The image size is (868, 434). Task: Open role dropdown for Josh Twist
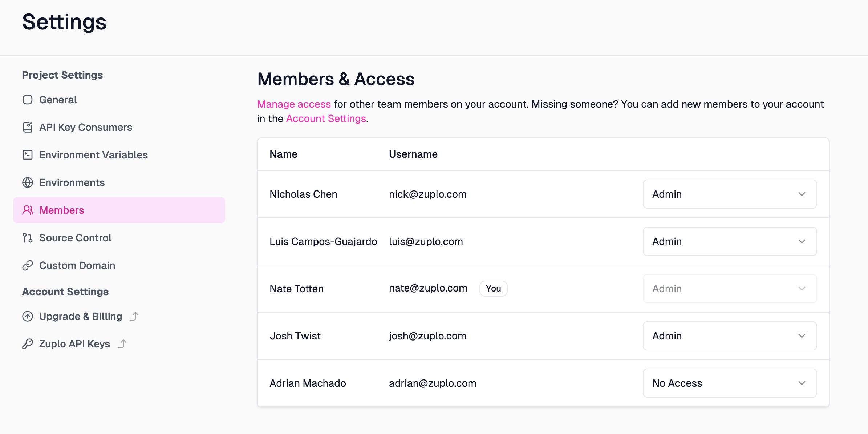click(730, 336)
